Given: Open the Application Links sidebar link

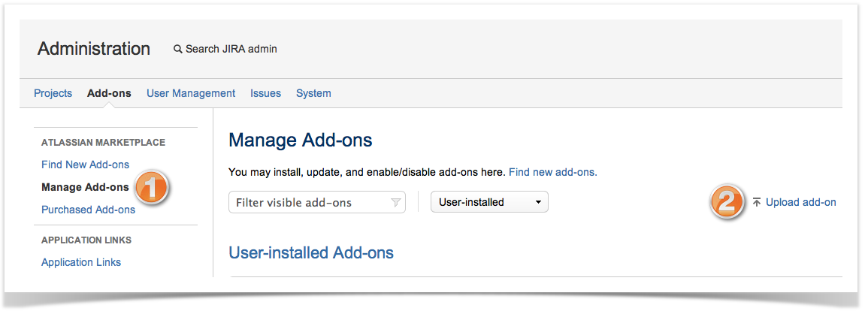Looking at the screenshot, I should [81, 262].
